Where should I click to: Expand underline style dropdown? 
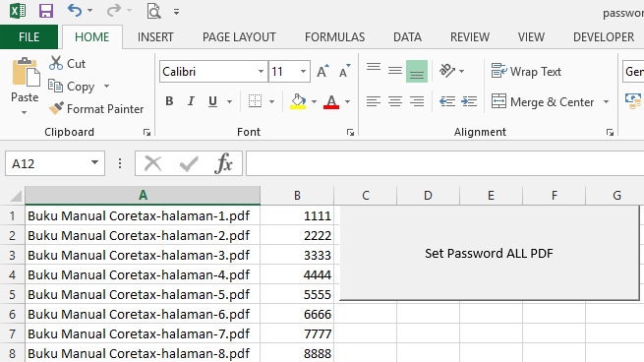click(230, 101)
